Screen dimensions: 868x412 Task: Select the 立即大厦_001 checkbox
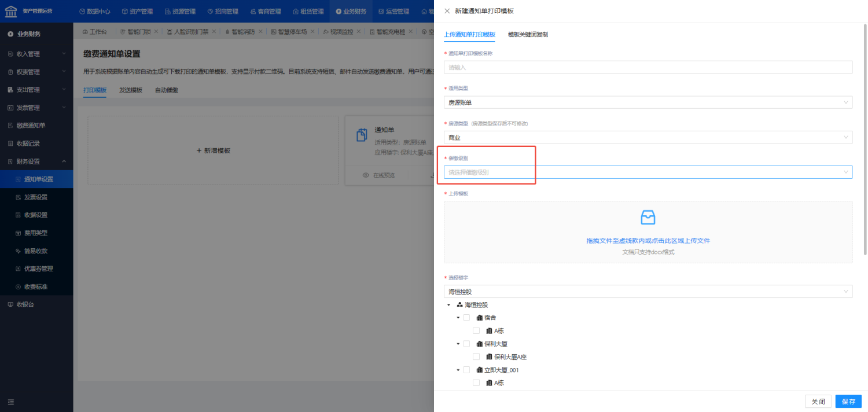pos(466,370)
